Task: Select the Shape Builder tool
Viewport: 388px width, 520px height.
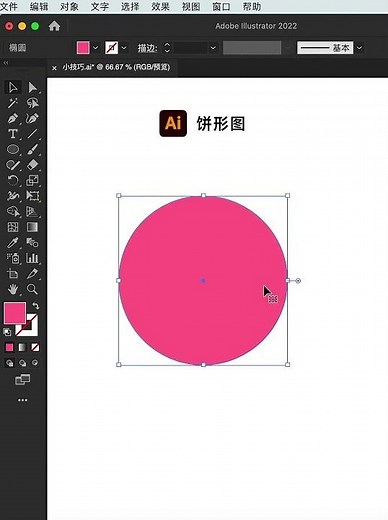Action: pos(13,211)
